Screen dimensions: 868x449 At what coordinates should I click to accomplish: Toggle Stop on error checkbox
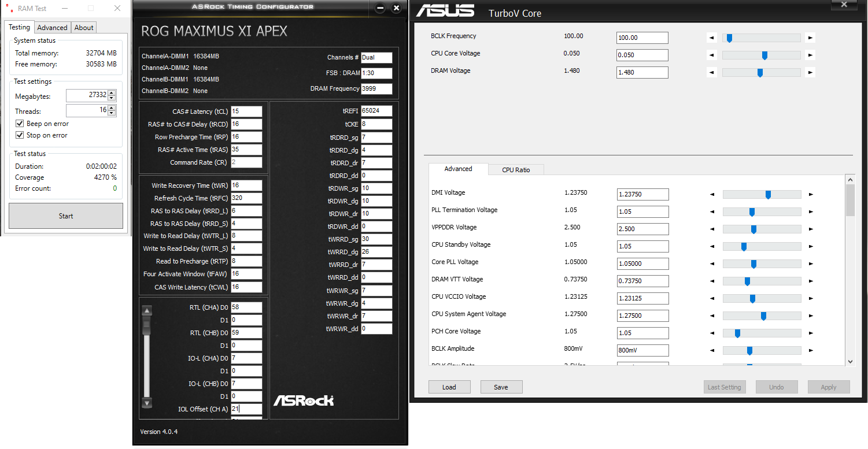(20, 135)
